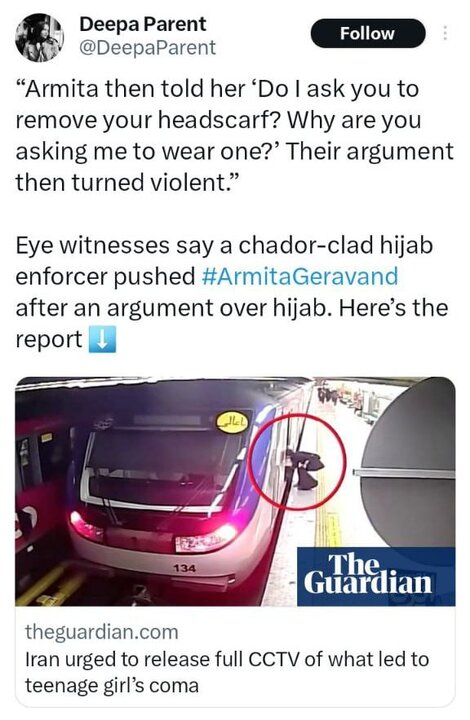
Task: Follow the @DeepaParent account
Action: 368,34
